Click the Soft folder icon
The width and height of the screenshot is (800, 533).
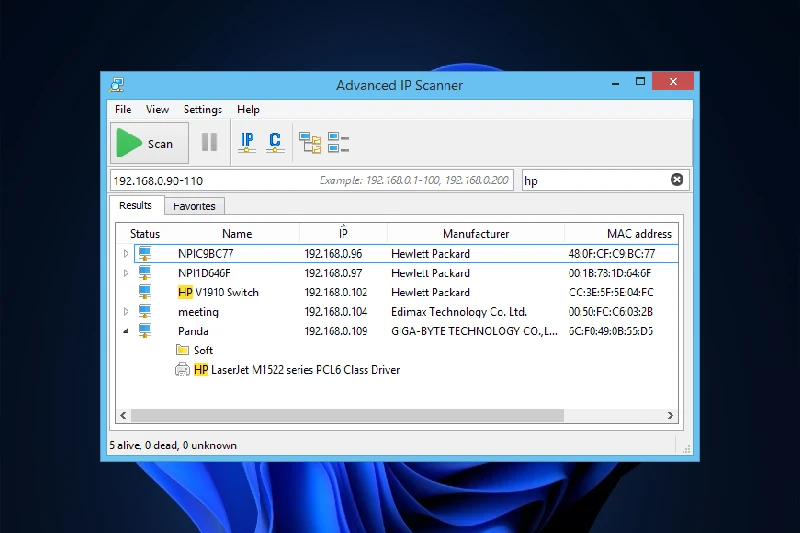pyautogui.click(x=182, y=350)
